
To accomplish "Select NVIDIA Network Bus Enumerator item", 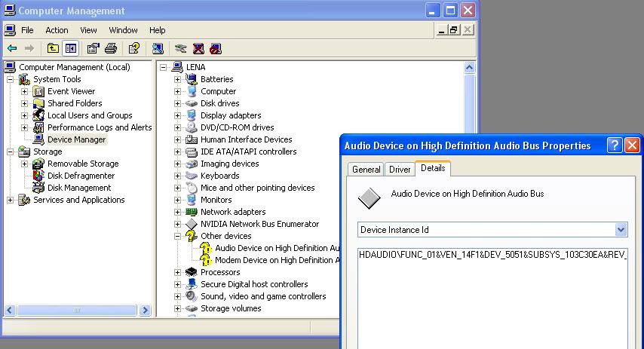I will [259, 224].
